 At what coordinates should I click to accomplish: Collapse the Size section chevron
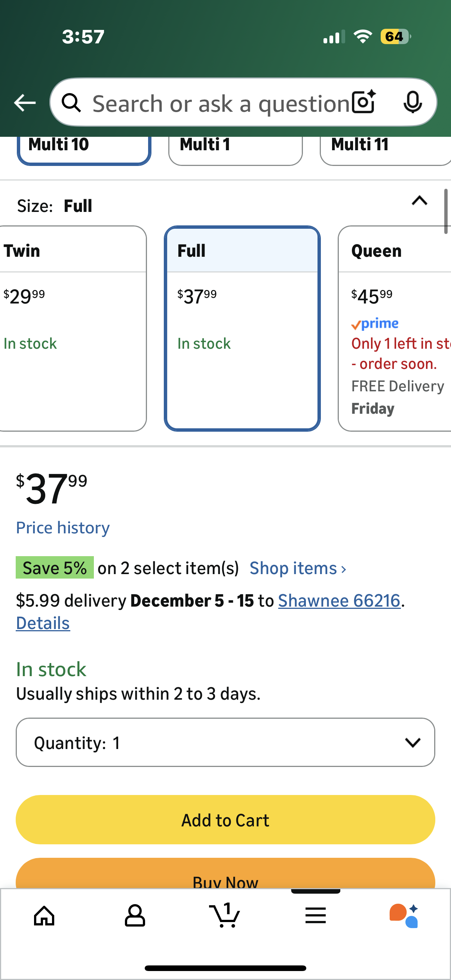(420, 200)
